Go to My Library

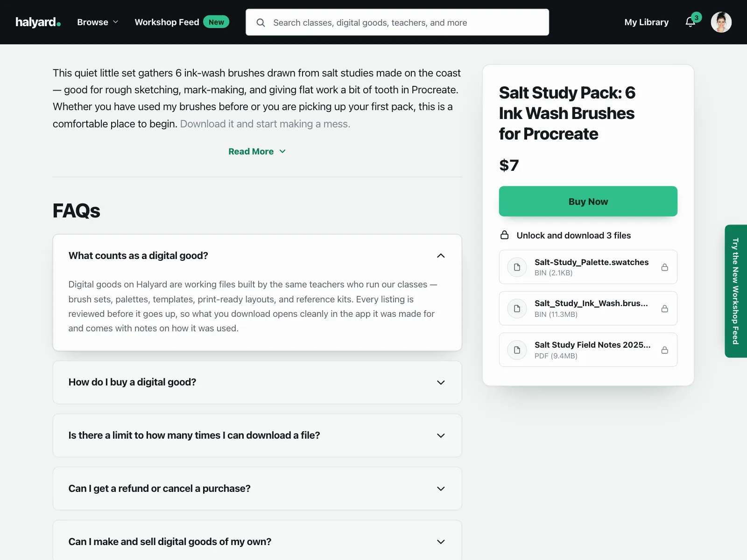click(x=646, y=22)
